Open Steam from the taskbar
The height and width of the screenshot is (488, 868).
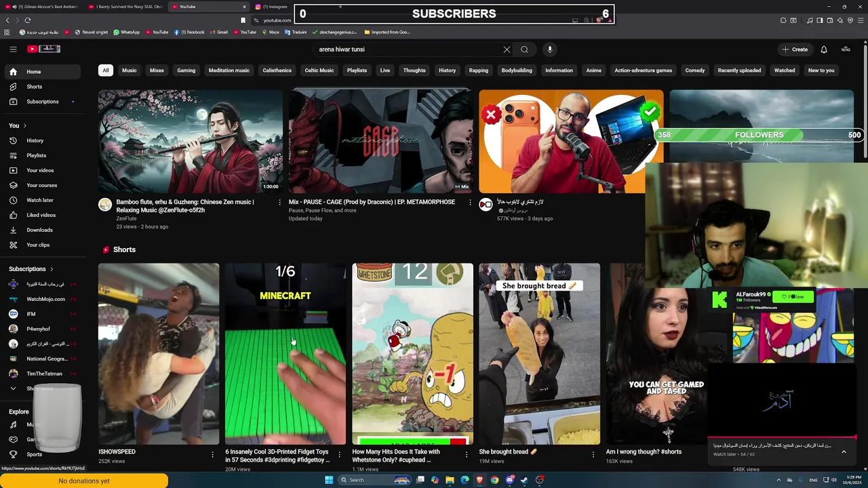click(524, 480)
